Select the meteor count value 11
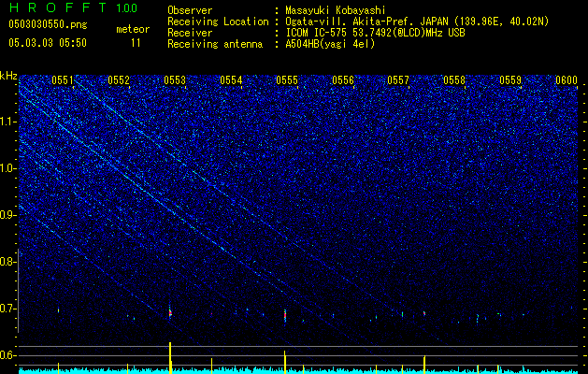Image resolution: width=588 pixels, height=374 pixels. click(x=136, y=43)
